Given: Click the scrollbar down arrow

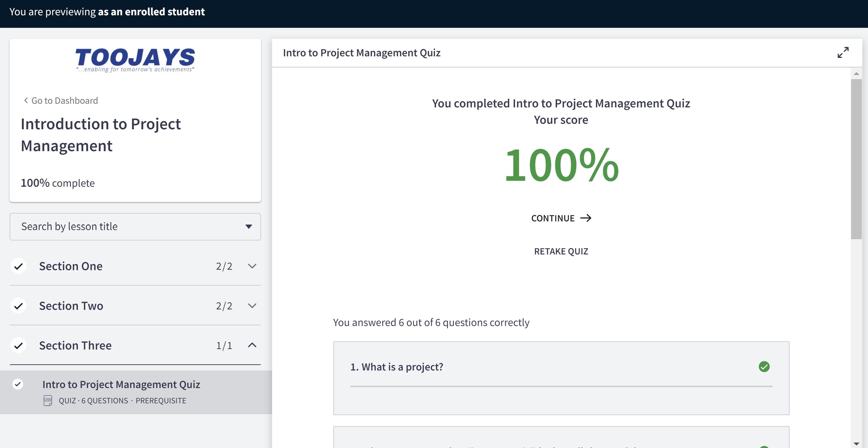Looking at the screenshot, I should click(x=856, y=444).
